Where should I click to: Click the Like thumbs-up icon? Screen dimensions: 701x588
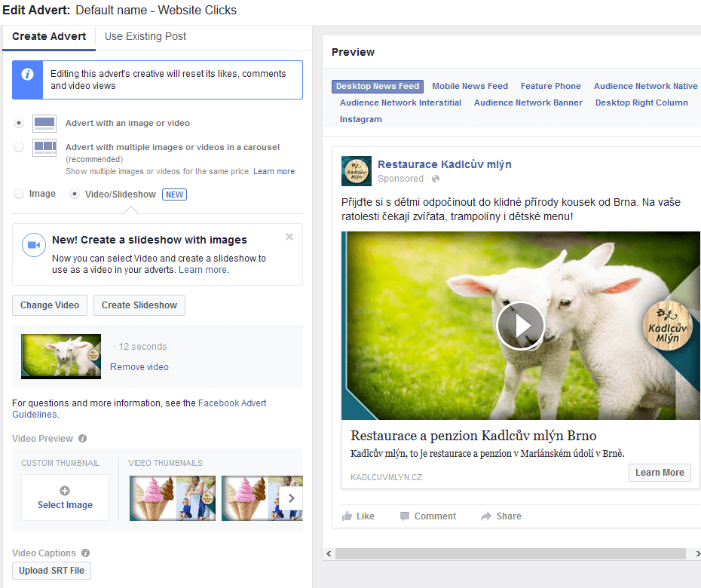coord(347,516)
